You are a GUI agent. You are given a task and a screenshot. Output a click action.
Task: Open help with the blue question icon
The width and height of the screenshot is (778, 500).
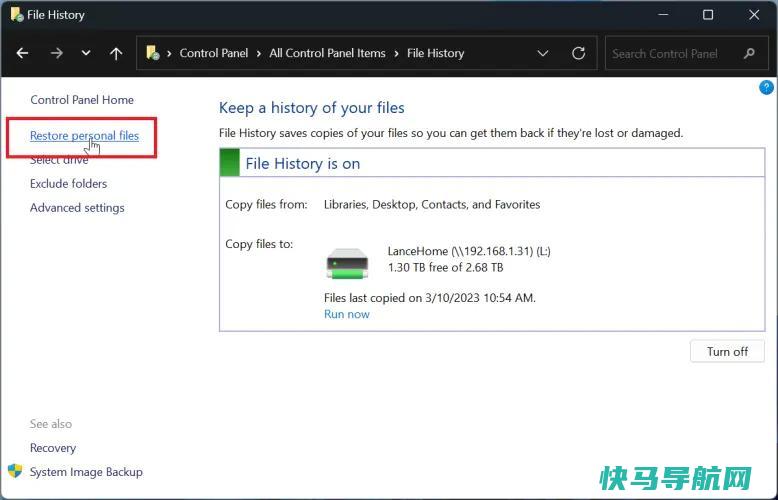(766, 88)
